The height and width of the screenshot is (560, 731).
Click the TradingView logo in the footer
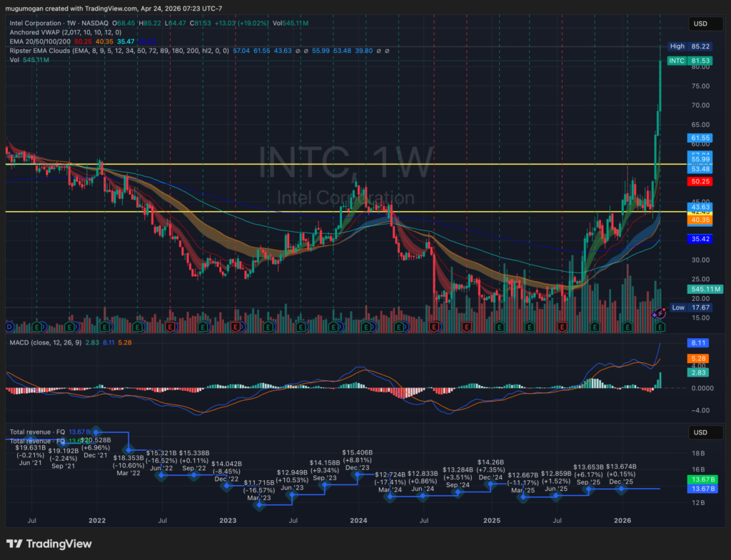[x=49, y=544]
